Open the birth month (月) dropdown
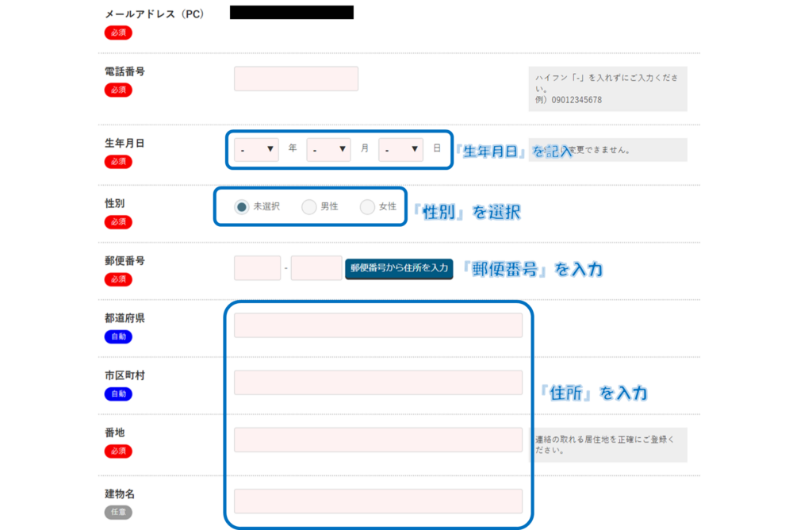 coord(328,149)
